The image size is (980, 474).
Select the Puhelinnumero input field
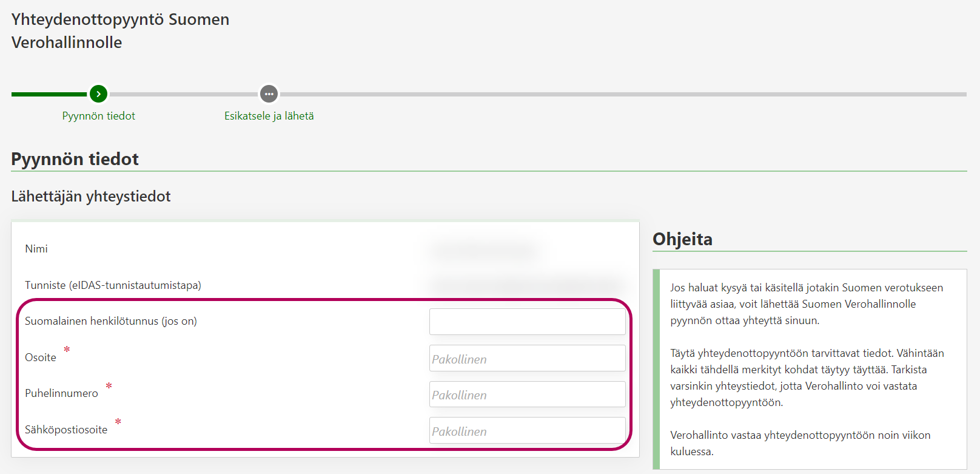click(527, 394)
